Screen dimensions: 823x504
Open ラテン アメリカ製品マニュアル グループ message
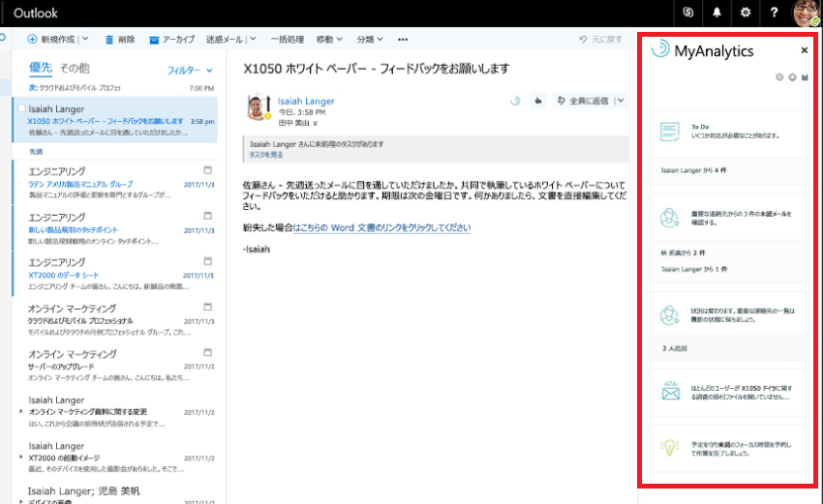(114, 183)
